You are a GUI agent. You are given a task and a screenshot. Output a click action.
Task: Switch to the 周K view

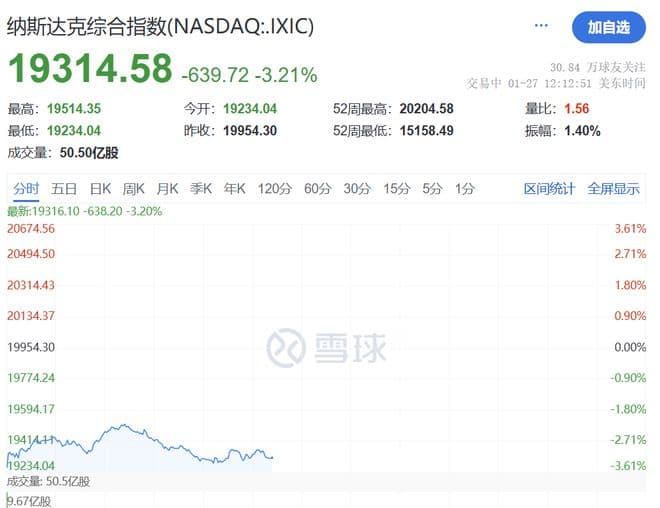(134, 188)
